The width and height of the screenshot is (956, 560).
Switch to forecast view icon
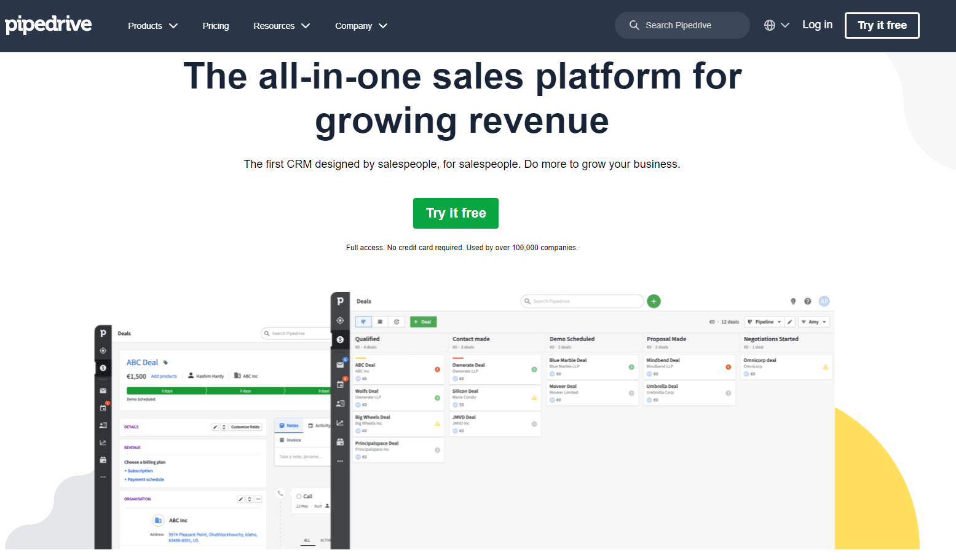397,321
